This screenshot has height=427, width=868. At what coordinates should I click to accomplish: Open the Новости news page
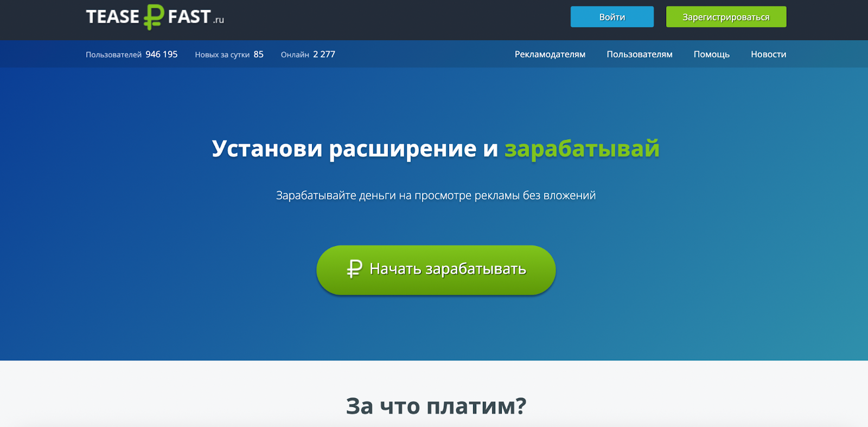(768, 54)
